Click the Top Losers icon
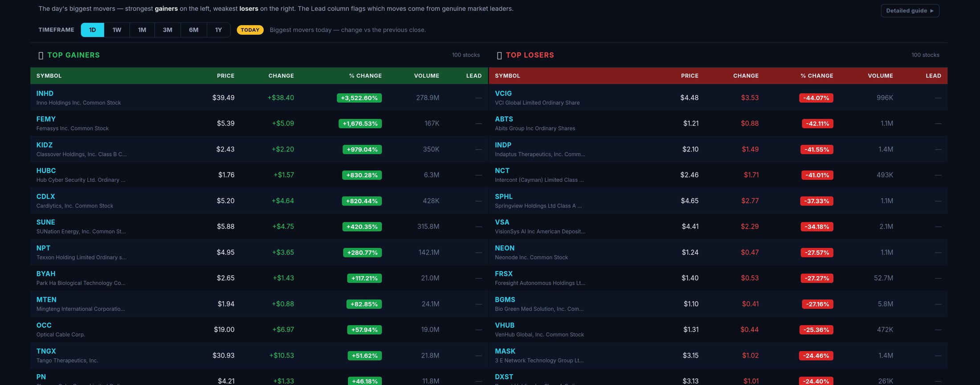The image size is (980, 385). click(x=499, y=55)
